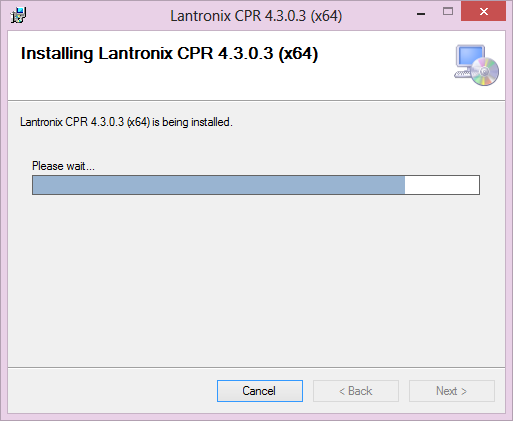Screen dimensions: 513x421
Task: Open the installer system menu icon
Action: point(18,15)
